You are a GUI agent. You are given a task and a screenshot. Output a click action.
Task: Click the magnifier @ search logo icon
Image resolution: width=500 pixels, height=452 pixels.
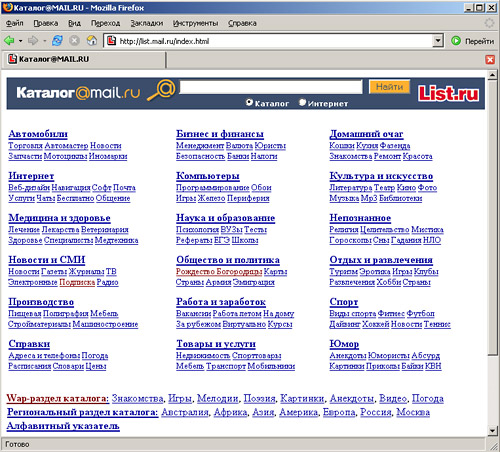[x=161, y=90]
